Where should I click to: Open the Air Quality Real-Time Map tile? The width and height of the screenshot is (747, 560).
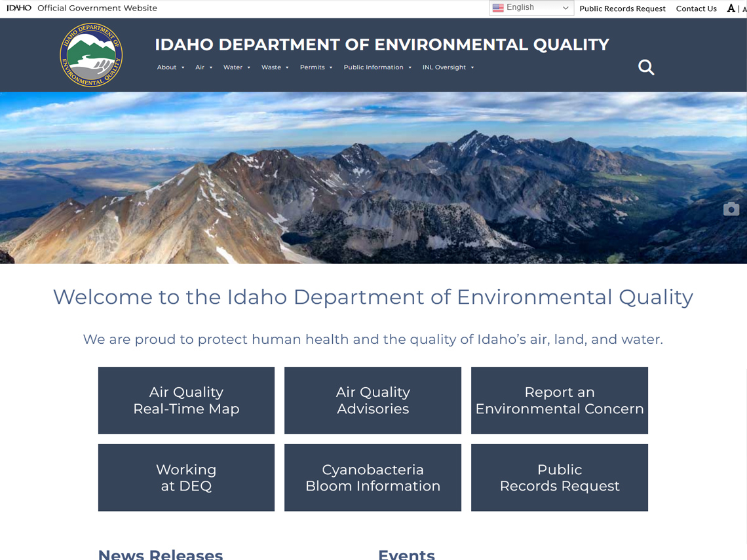(x=186, y=400)
